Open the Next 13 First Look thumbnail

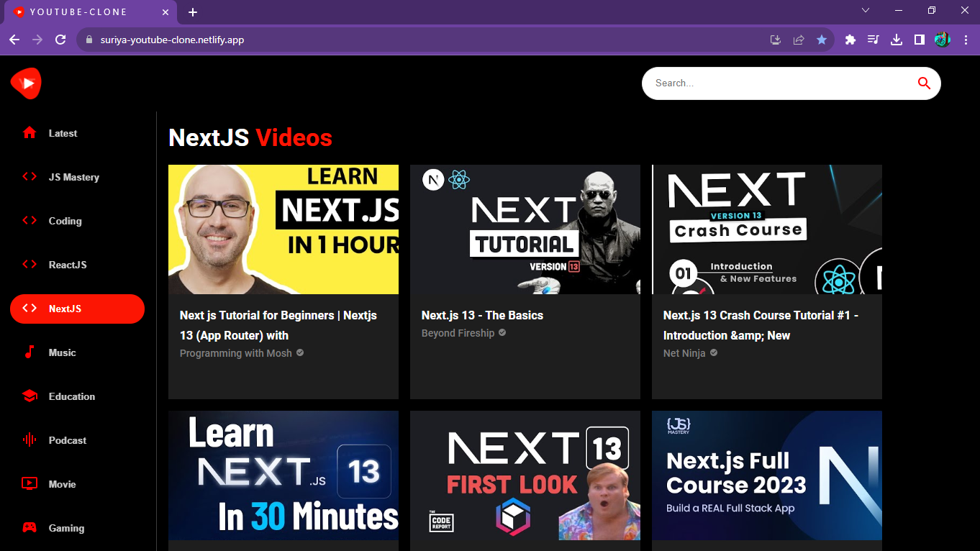(x=525, y=475)
